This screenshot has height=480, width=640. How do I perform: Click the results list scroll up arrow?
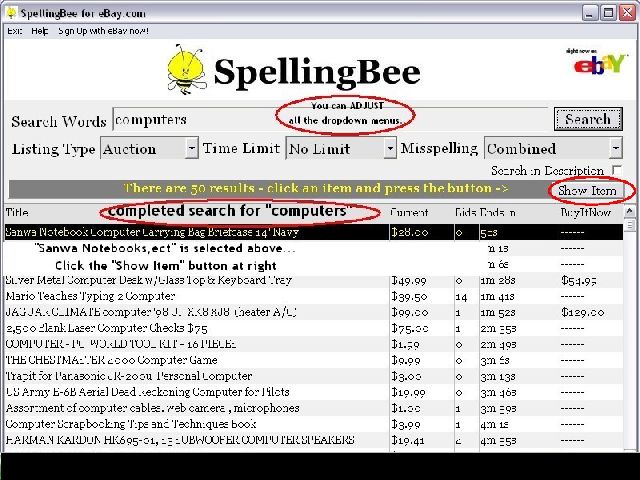click(629, 211)
